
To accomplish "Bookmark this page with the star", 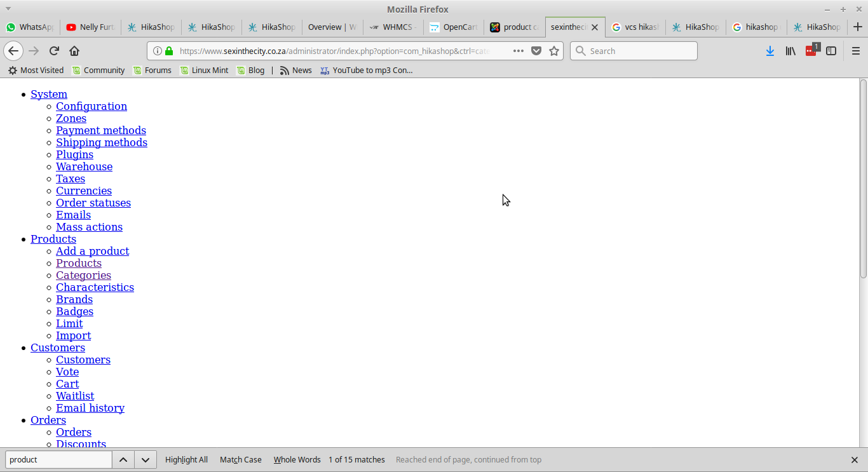I will click(x=554, y=51).
